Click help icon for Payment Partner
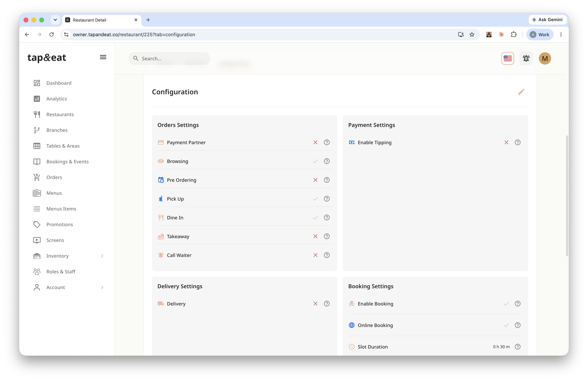 (327, 142)
